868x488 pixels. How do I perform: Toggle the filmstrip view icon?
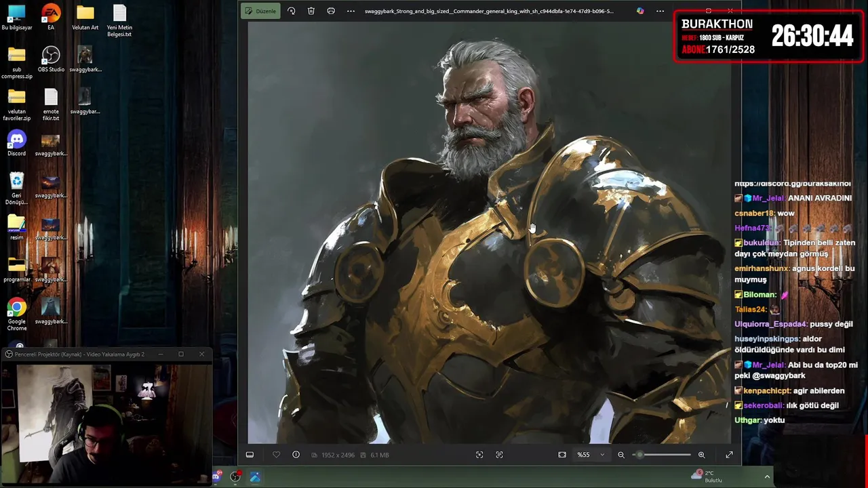coord(250,455)
